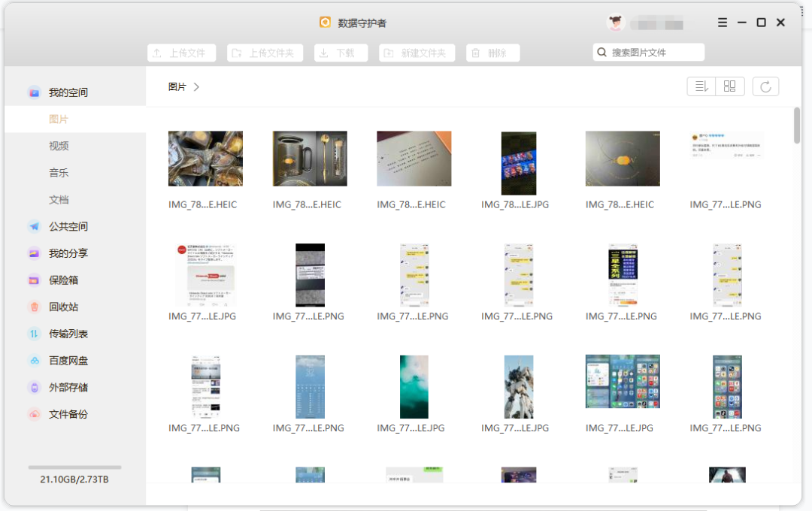Open the hamburger menu icon in title bar
Viewport: 812px width, 511px height.
pos(723,23)
